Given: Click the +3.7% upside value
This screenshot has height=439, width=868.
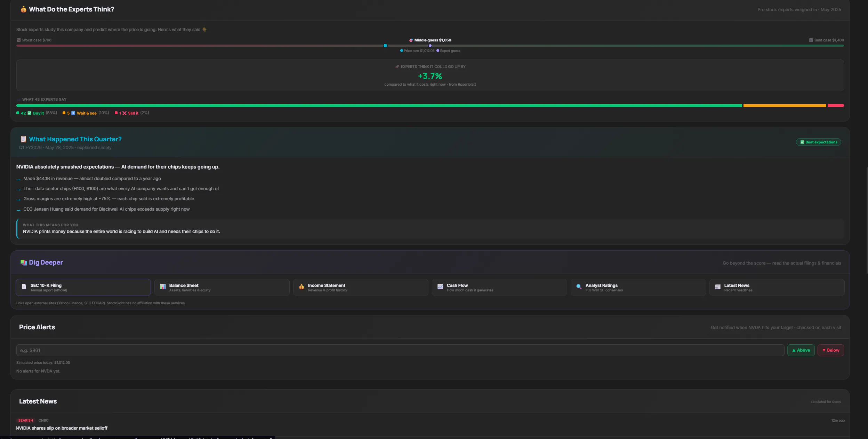Looking at the screenshot, I should [430, 76].
